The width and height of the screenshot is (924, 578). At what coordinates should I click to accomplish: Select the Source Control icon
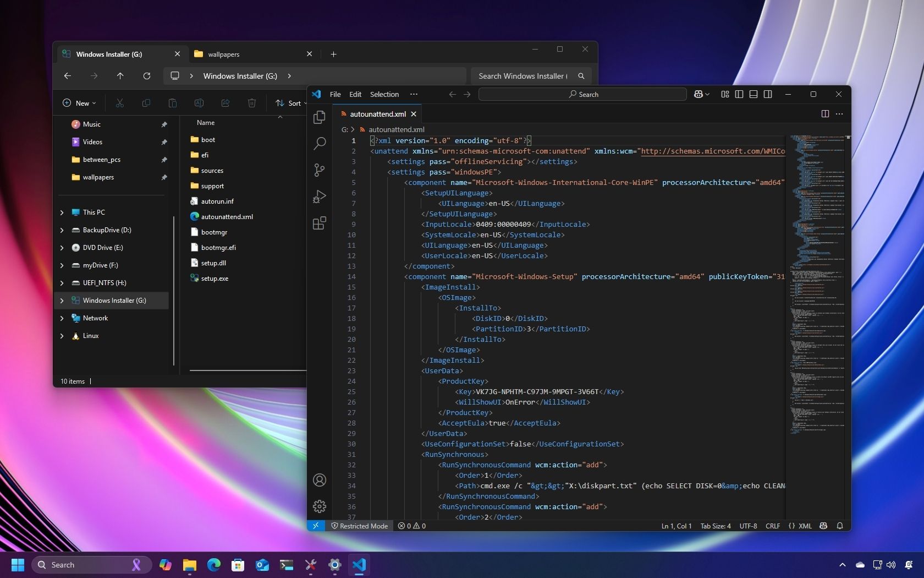click(319, 170)
